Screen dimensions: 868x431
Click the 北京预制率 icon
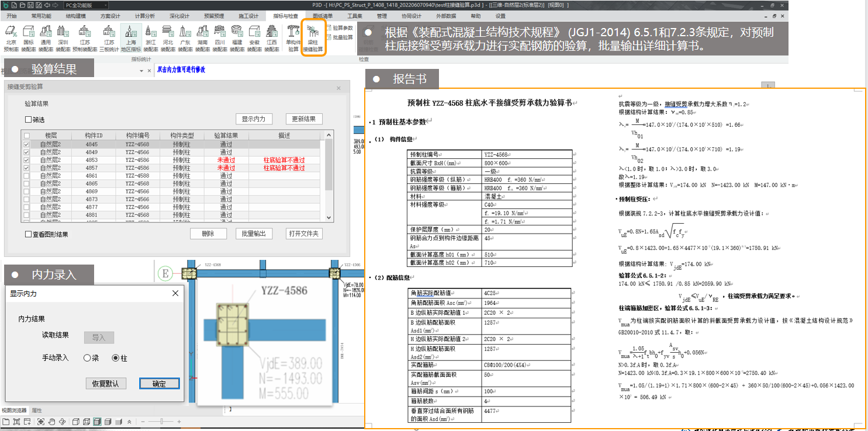pyautogui.click(x=11, y=39)
